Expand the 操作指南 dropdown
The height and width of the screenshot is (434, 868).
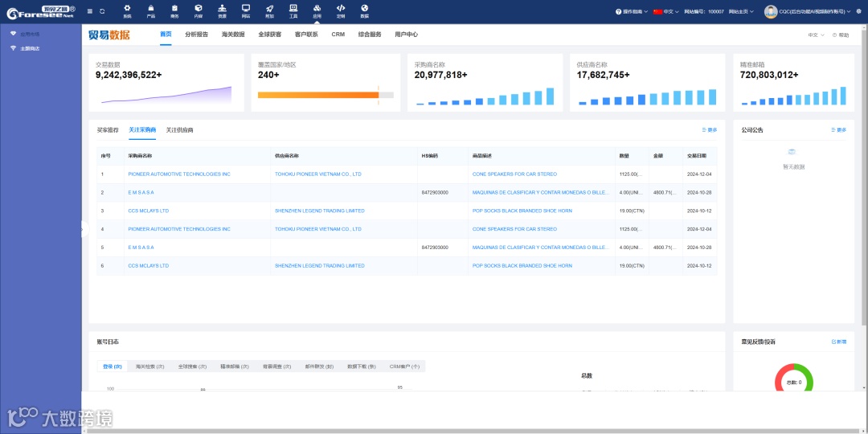(632, 11)
